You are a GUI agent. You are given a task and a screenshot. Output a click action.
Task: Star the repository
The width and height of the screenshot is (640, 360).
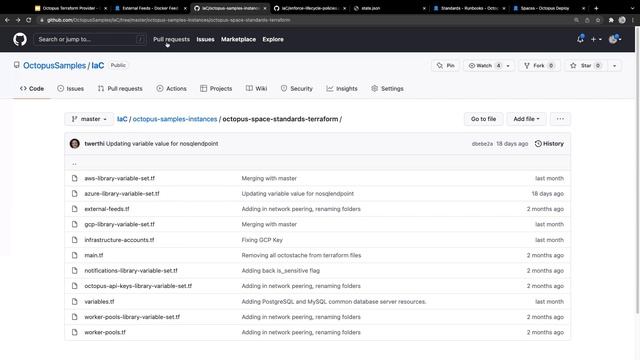pyautogui.click(x=586, y=65)
